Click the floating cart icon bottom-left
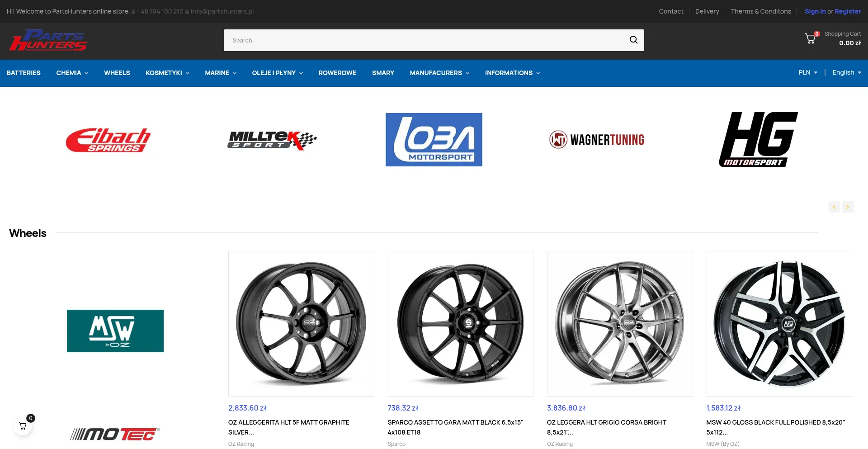The width and height of the screenshot is (868, 449). 23,426
